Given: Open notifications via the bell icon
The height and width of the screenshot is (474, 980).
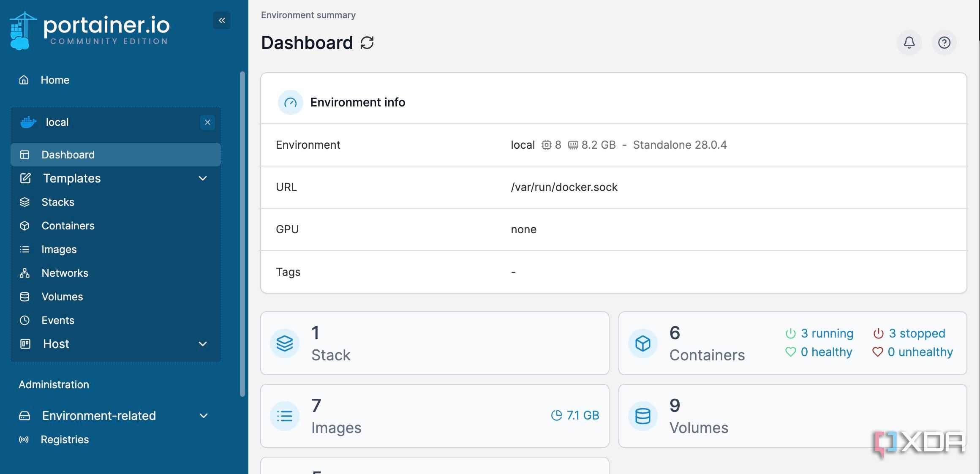Looking at the screenshot, I should coord(909,43).
